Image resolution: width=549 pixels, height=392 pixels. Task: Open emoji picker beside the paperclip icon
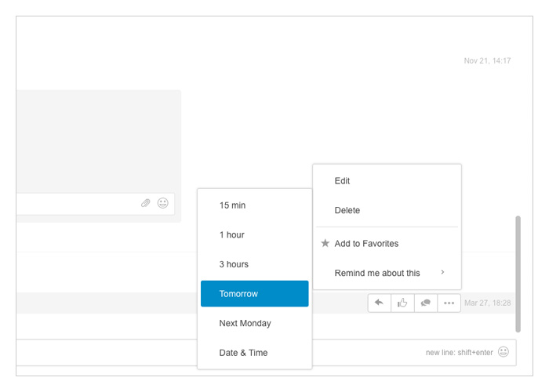pyautogui.click(x=163, y=203)
